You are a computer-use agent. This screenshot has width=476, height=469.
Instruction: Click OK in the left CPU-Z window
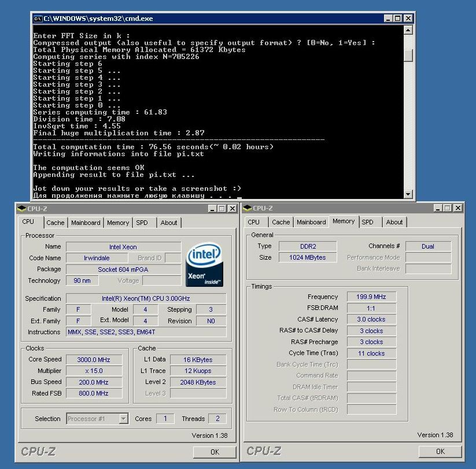pos(215,452)
